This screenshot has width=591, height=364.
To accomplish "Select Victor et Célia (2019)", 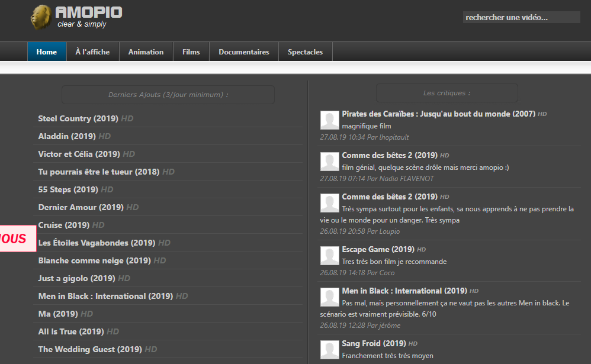I will coord(79,154).
